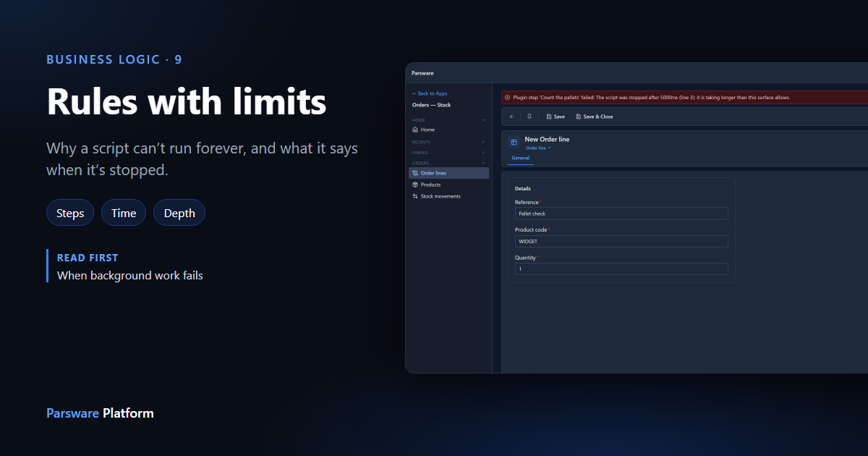The image size is (868, 456).
Task: Collapse the HOME sidebar section
Action: click(x=483, y=120)
